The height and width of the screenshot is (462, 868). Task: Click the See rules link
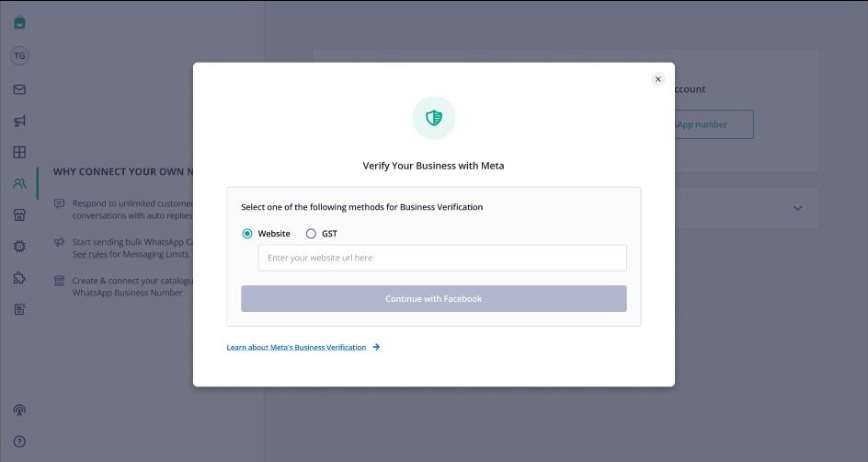90,254
